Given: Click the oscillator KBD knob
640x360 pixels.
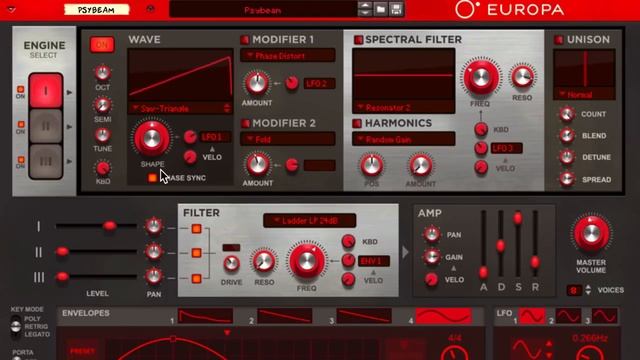Looking at the screenshot, I should click(x=102, y=168).
